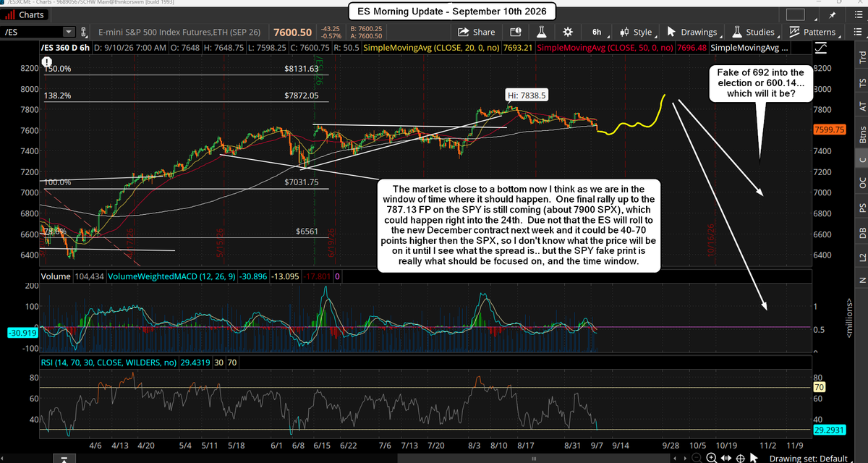Open the Drawings tools menu
Viewport: 868px width, 463px height.
click(x=694, y=32)
